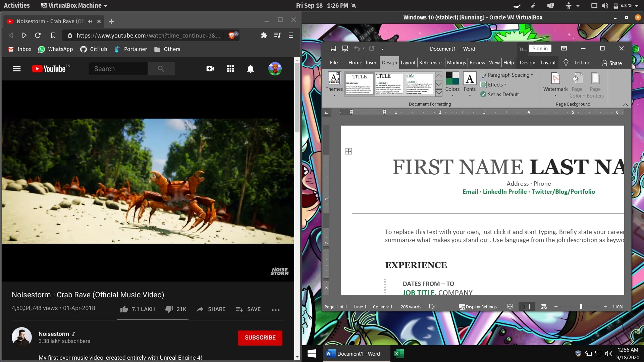Open Word Themes gallery
This screenshot has height=362, width=644.
pyautogui.click(x=334, y=84)
